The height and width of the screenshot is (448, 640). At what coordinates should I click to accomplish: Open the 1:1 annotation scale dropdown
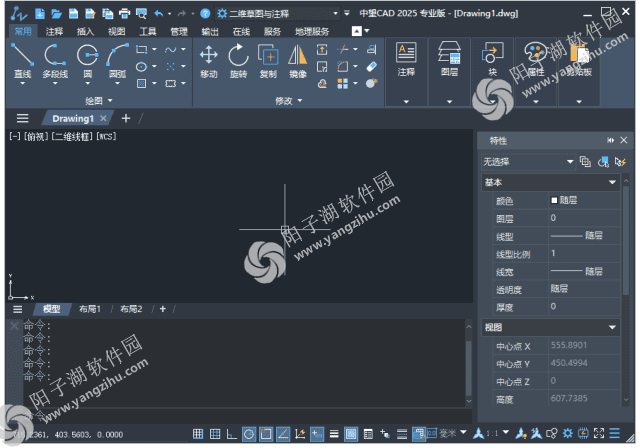coord(506,432)
